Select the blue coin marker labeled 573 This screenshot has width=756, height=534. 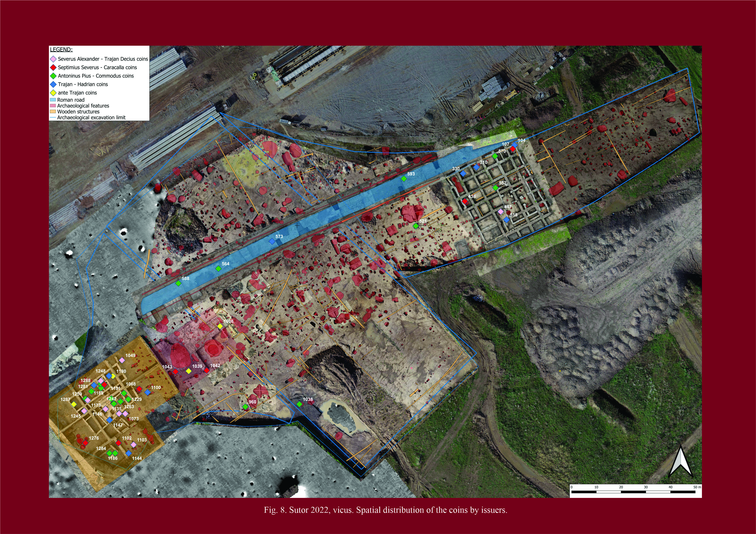tap(272, 241)
